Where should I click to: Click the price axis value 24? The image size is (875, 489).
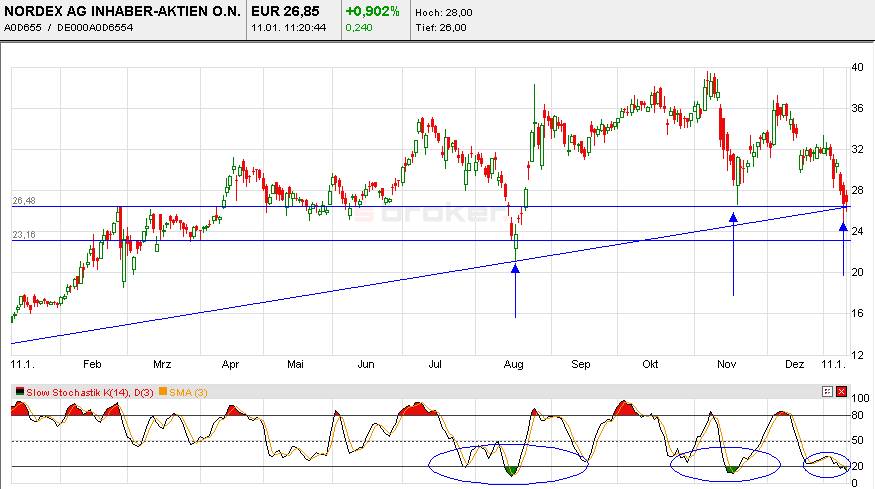tap(857, 231)
